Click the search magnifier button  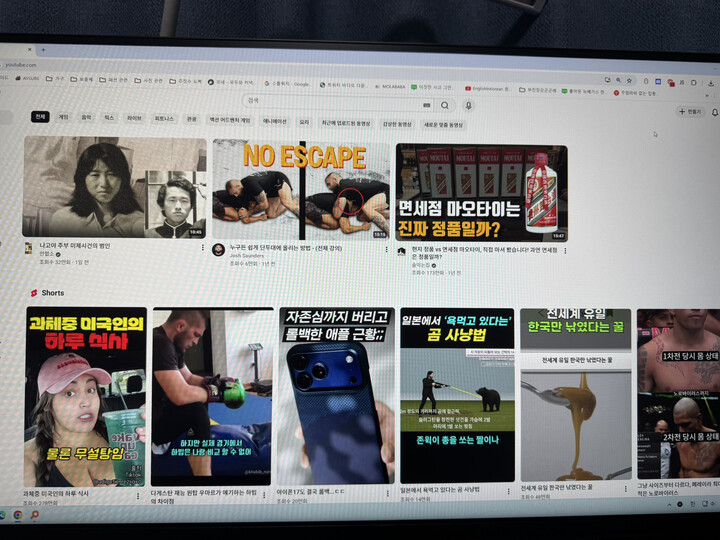point(445,104)
